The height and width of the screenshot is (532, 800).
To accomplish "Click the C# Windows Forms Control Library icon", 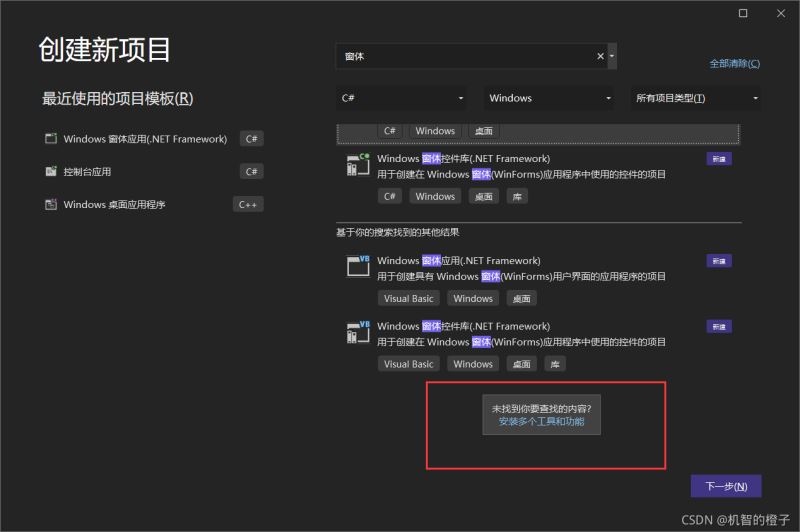I will click(x=358, y=164).
